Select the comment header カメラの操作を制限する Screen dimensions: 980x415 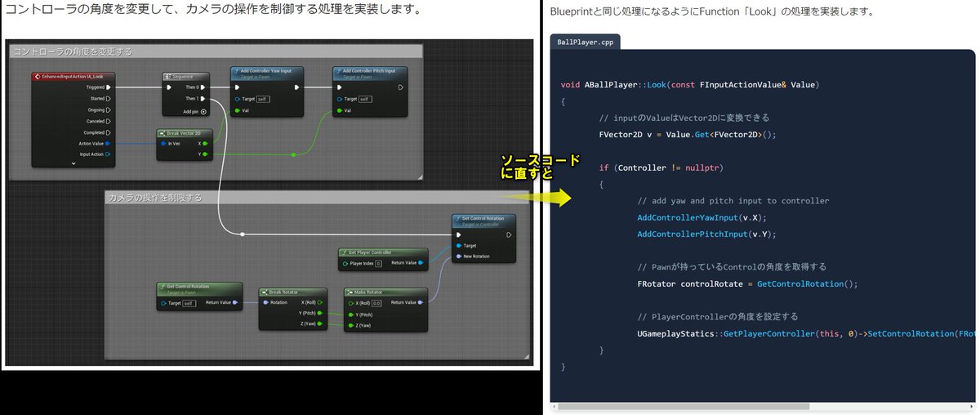pyautogui.click(x=318, y=197)
